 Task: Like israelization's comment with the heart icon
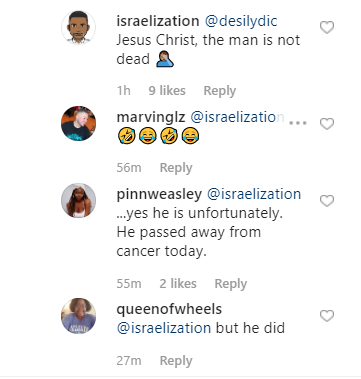point(327,27)
